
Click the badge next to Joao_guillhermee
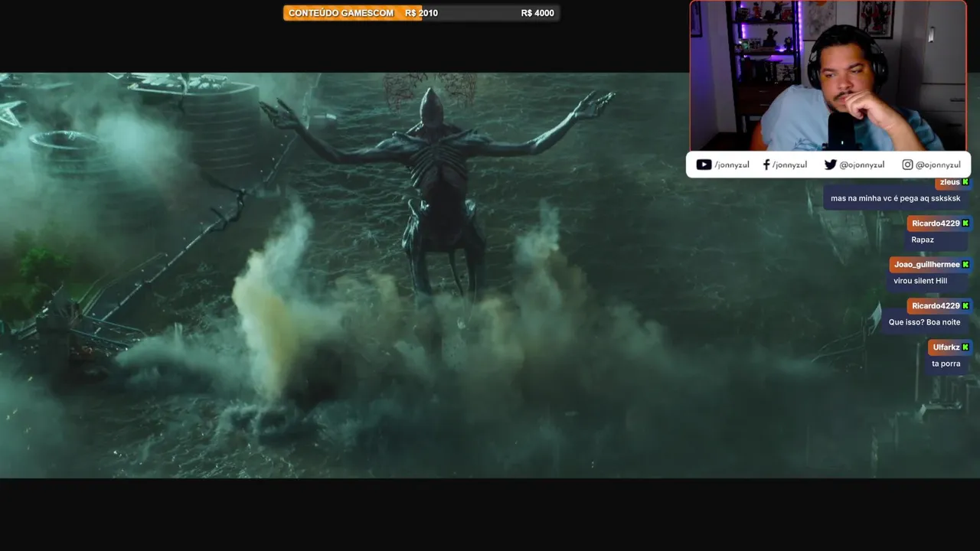click(x=965, y=265)
